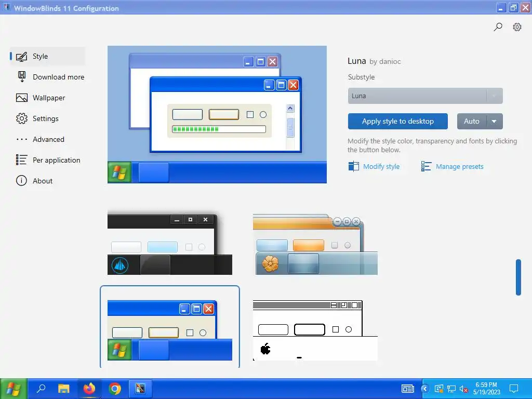The width and height of the screenshot is (532, 399).
Task: Click the Style sidebar icon
Action: [x=22, y=56]
